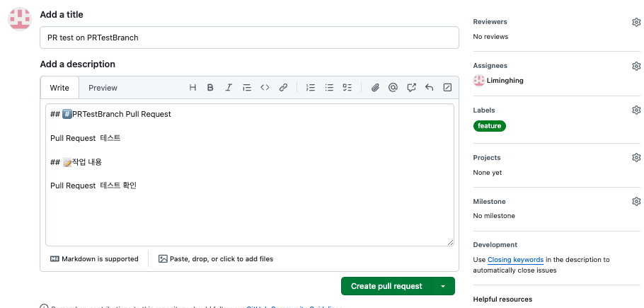Expand the Create pull request dropdown arrow
Viewport: 644px width, 308px height.
tap(443, 286)
